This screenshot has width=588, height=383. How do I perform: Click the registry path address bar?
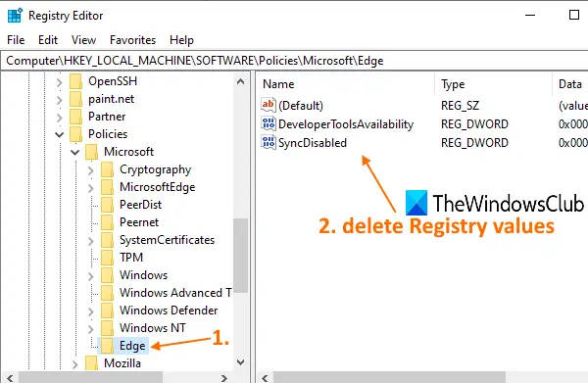[294, 61]
